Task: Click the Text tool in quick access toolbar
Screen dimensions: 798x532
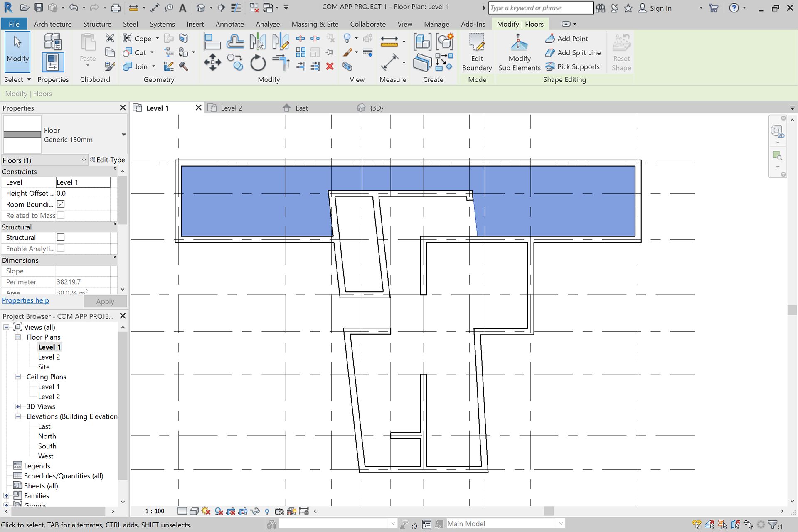Action: pos(182,7)
